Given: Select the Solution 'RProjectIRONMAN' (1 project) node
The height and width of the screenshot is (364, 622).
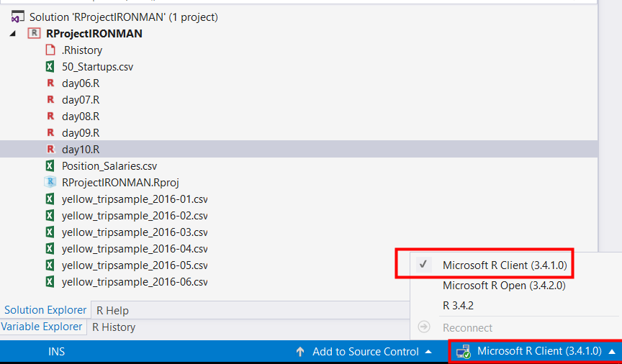Looking at the screenshot, I should [x=124, y=17].
